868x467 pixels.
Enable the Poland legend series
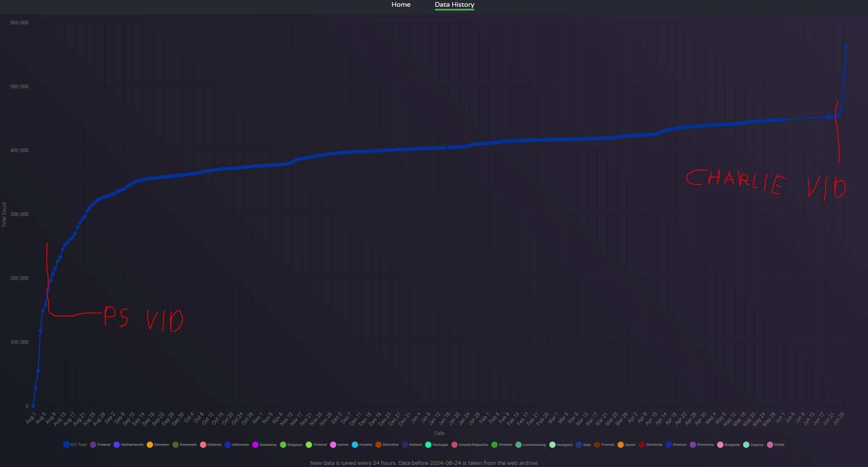(x=100, y=445)
